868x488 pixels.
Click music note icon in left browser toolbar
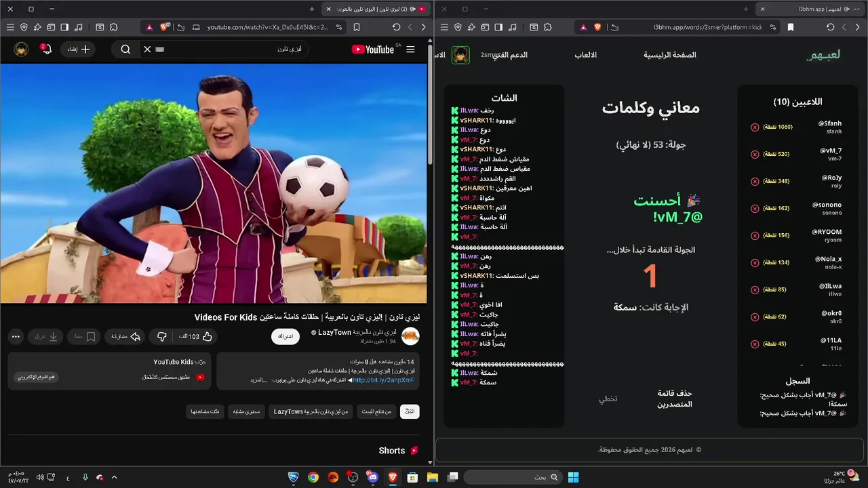coord(78,27)
